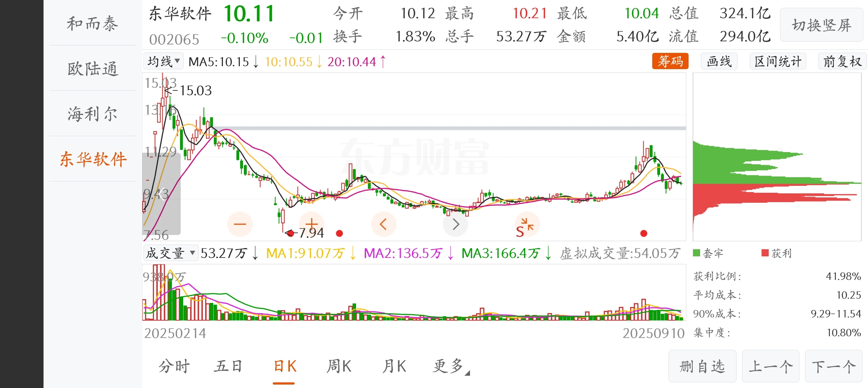
Task: Tap the gray chart scroll handle on left
Action: 161,194
